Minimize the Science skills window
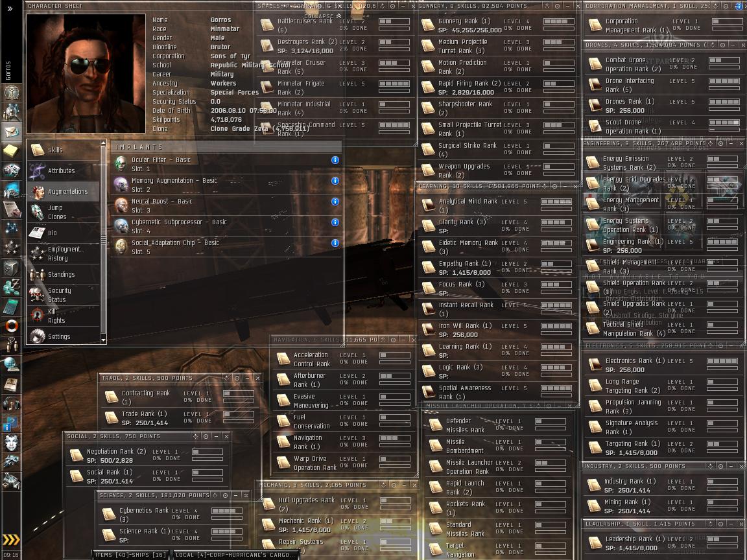This screenshot has width=747, height=560. pos(236,495)
